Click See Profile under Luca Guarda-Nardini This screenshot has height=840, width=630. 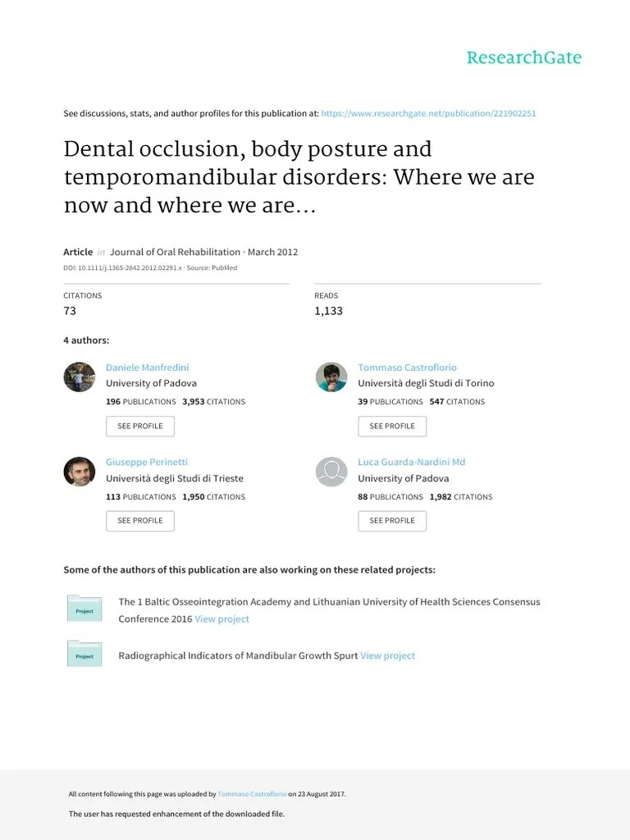coord(392,521)
